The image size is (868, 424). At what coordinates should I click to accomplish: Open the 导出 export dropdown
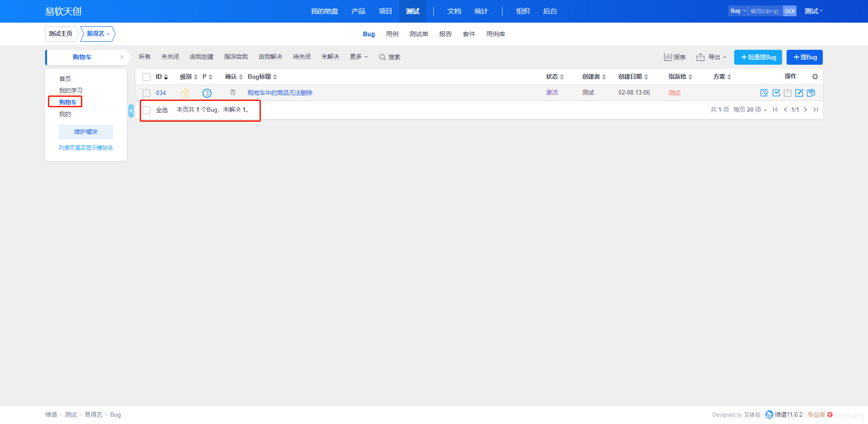[712, 57]
